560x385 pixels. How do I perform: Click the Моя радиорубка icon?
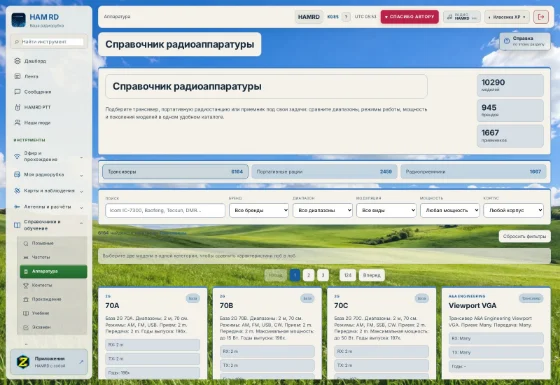[17, 175]
